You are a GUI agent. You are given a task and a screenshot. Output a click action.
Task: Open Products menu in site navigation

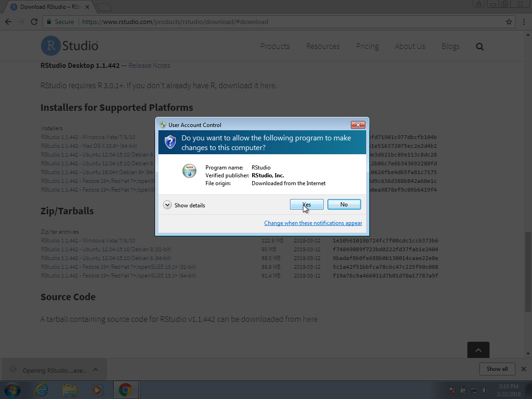[x=275, y=46]
